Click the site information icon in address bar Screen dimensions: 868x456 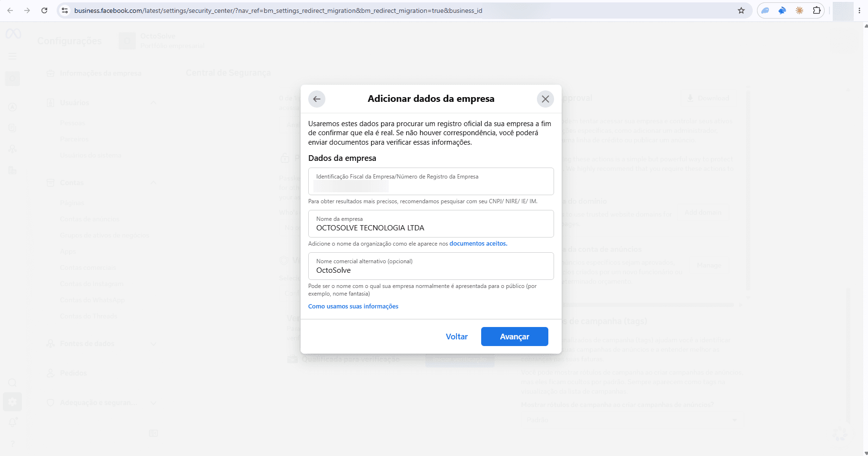click(65, 10)
